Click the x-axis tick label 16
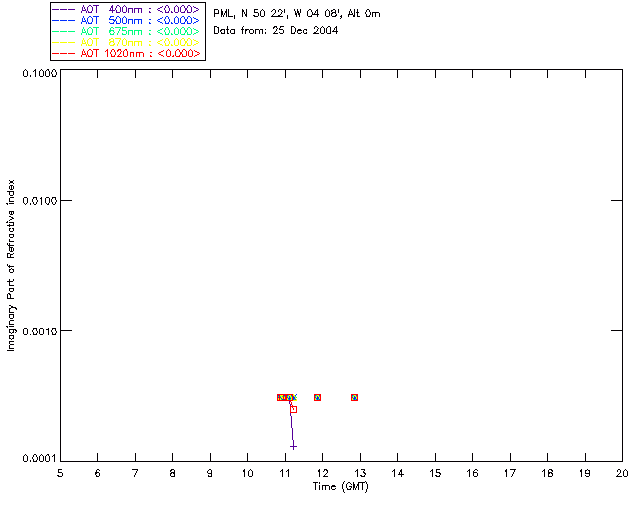The image size is (640, 512). [473, 473]
